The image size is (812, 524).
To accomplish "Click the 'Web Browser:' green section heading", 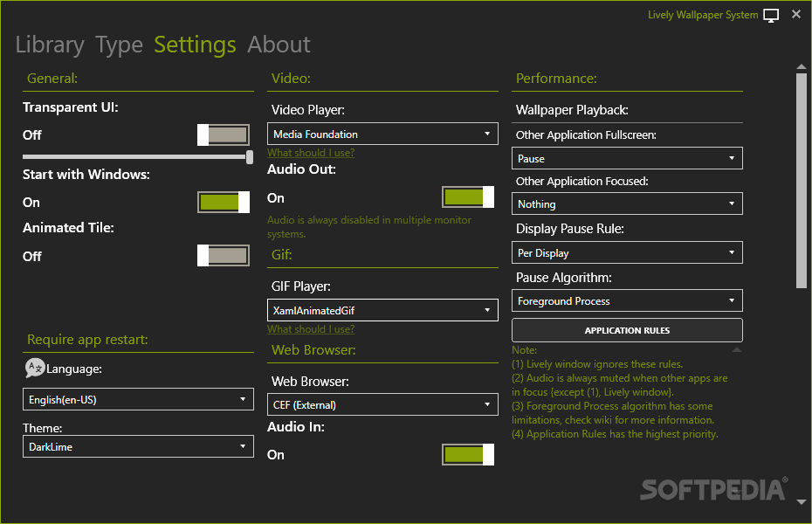I will [x=313, y=350].
